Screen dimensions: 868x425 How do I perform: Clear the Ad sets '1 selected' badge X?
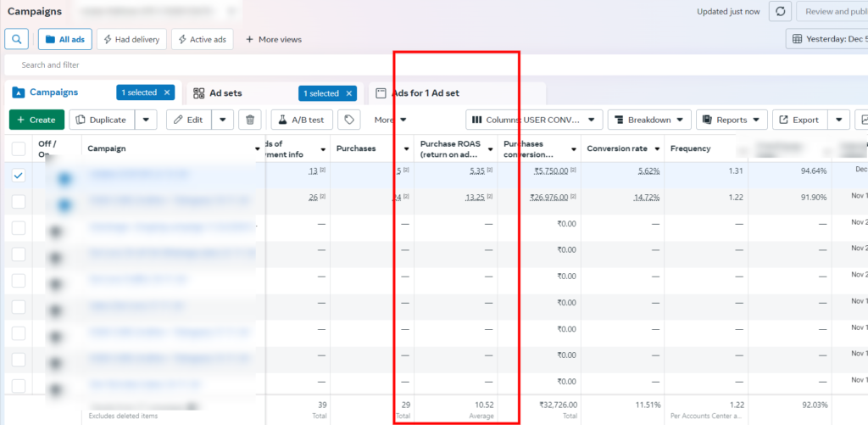[x=348, y=93]
